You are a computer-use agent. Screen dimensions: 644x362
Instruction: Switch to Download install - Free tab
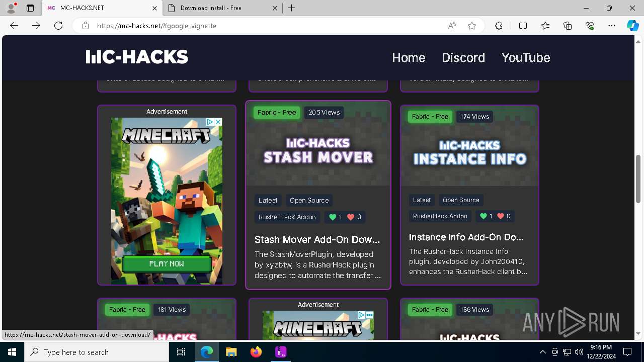pos(222,8)
